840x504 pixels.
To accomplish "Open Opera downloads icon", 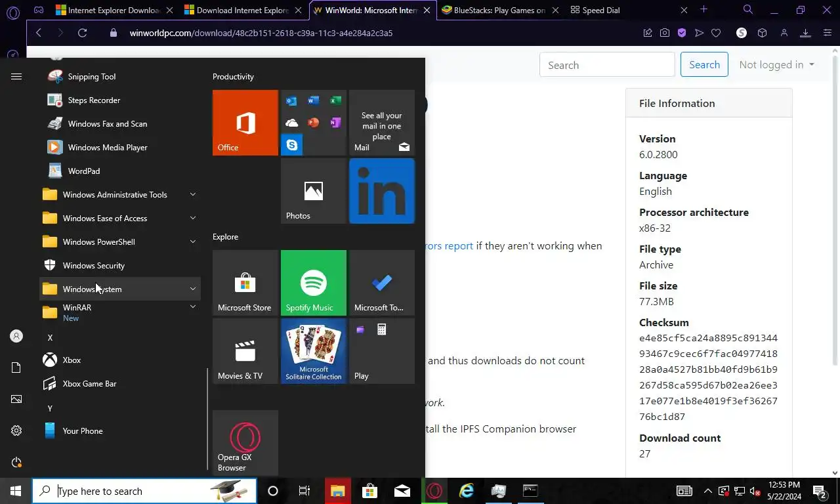I will tap(805, 33).
